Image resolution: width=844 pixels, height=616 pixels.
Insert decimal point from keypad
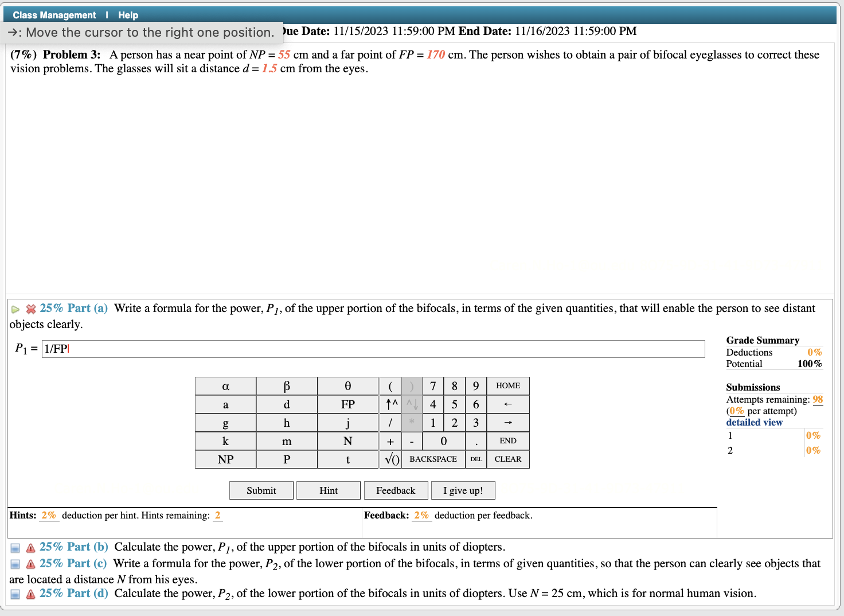(476, 441)
